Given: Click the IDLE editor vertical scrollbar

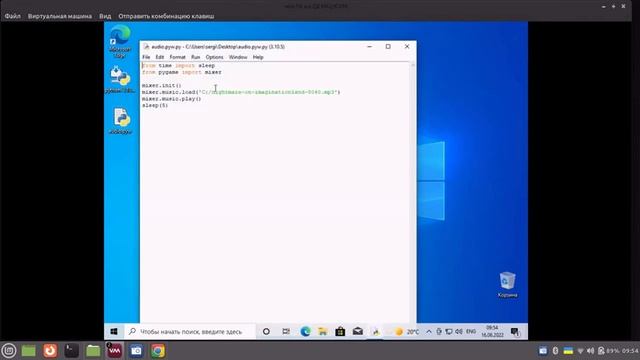Looking at the screenshot, I should point(413,192).
